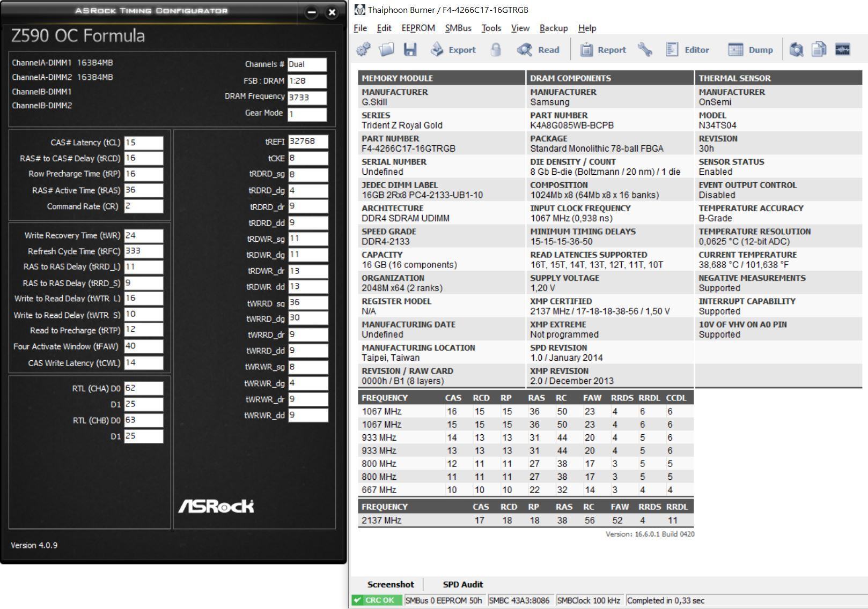Click the tRRD_L value field
This screenshot has height=609, width=868.
pyautogui.click(x=144, y=267)
